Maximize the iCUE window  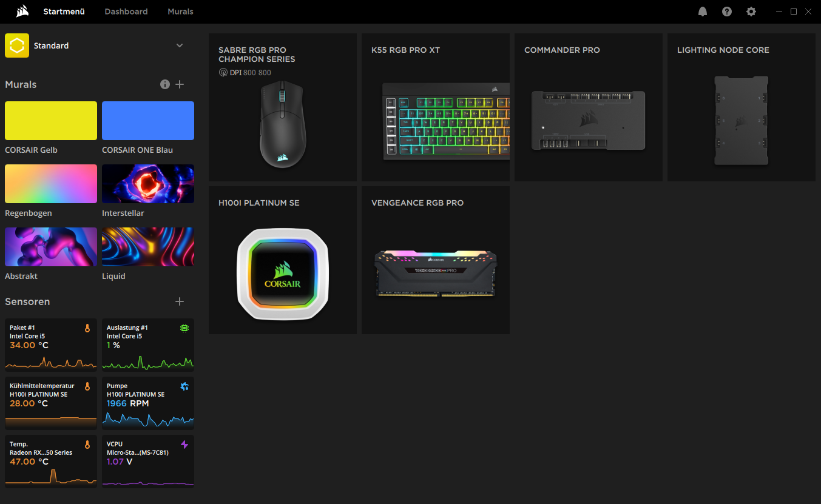point(794,12)
